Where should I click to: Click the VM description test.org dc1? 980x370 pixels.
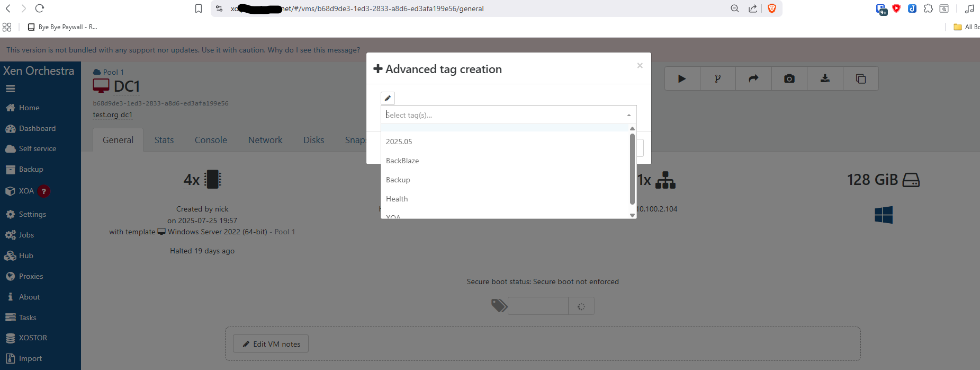[x=113, y=114]
